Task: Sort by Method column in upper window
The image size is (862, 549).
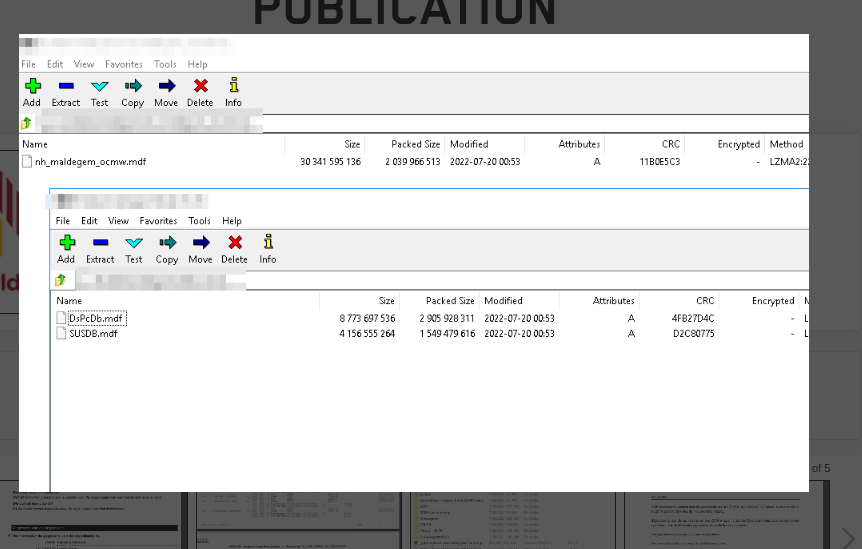Action: pyautogui.click(x=787, y=145)
